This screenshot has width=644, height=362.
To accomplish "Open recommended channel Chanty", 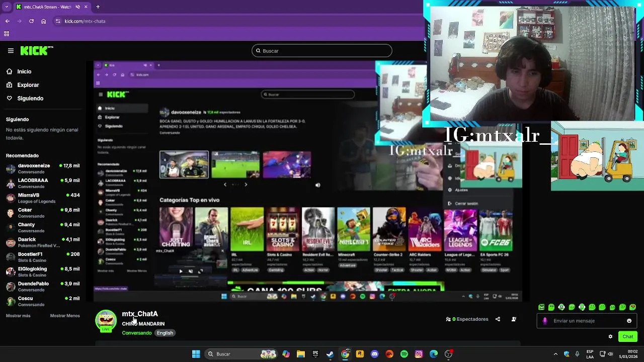I will click(43, 227).
